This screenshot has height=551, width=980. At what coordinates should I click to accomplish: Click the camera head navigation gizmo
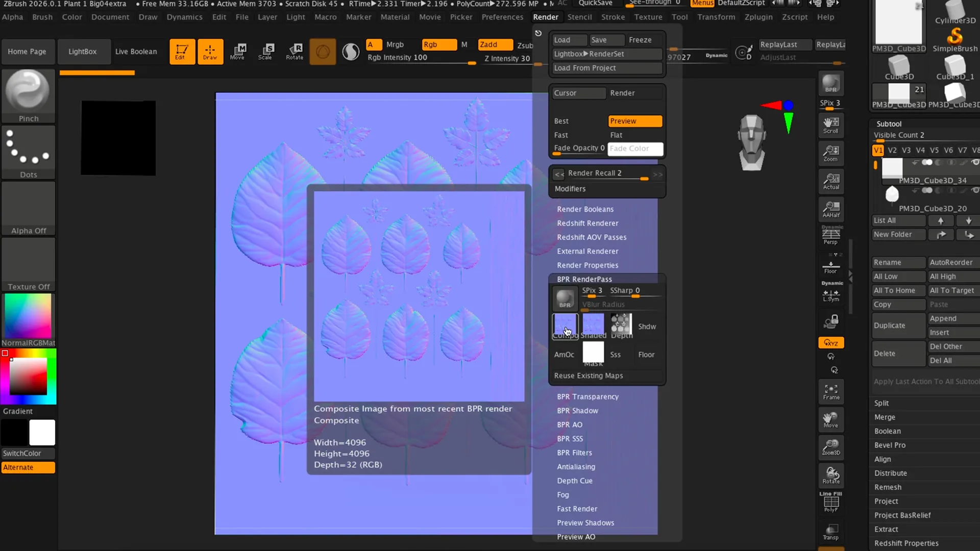coord(751,142)
